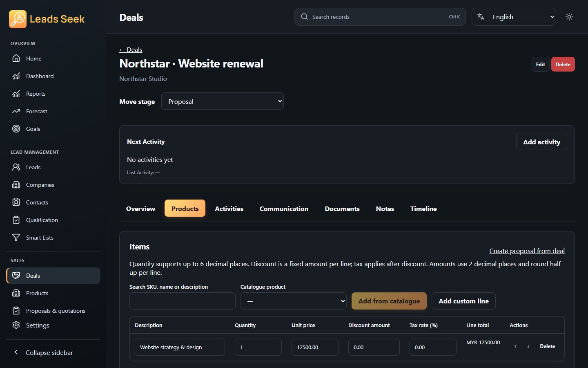Screen dimensions: 588x368
Task: Toggle the light/dark theme sun icon
Action: 569,17
